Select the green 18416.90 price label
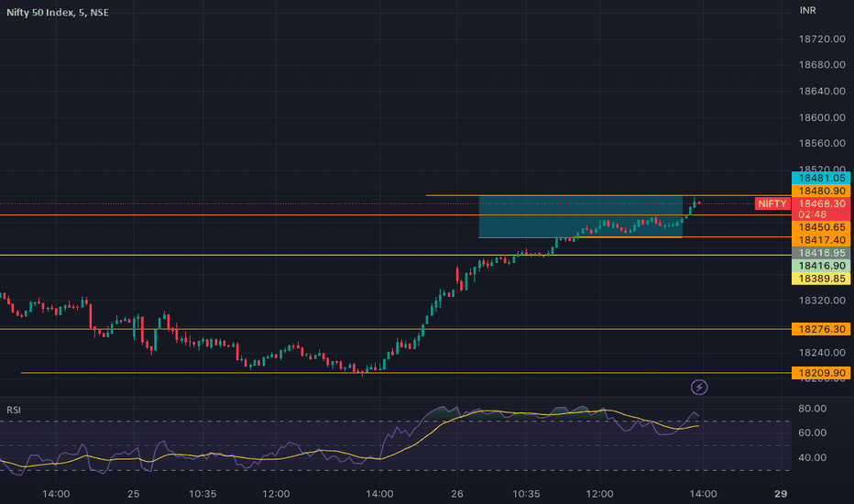 [821, 266]
